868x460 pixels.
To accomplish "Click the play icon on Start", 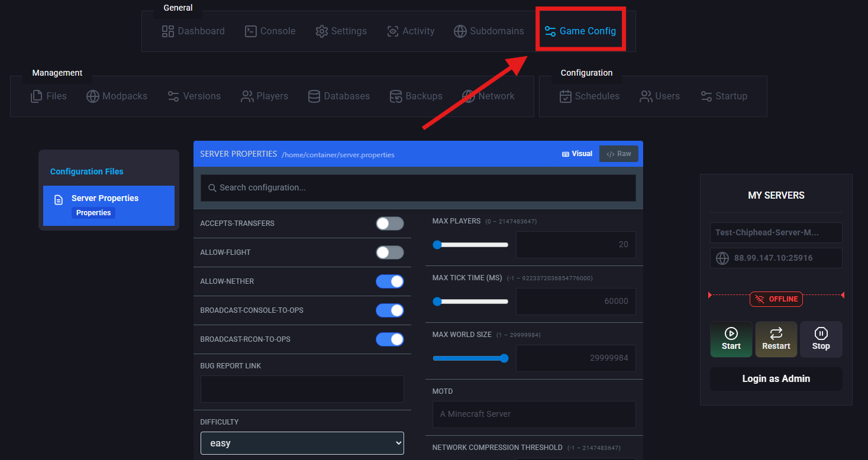I will click(731, 333).
